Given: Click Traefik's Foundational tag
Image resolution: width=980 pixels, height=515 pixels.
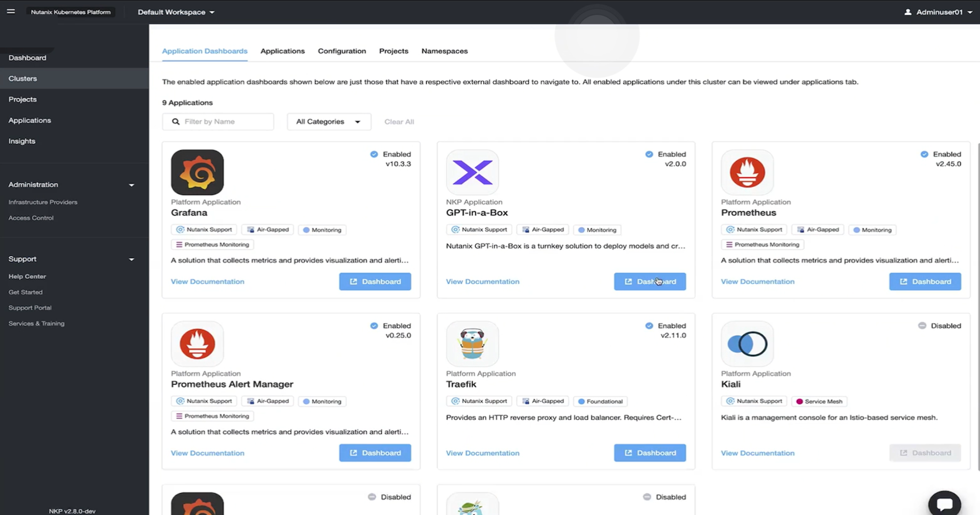Looking at the screenshot, I should (x=600, y=401).
